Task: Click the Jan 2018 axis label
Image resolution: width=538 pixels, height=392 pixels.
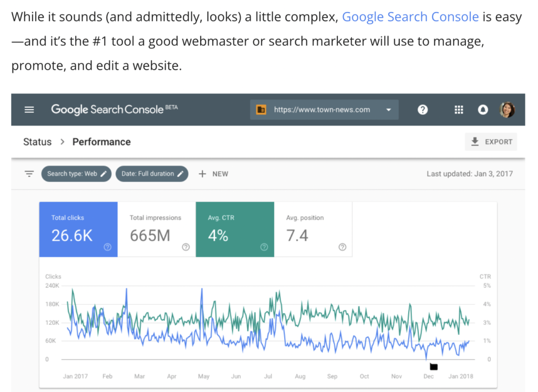Action: [461, 376]
